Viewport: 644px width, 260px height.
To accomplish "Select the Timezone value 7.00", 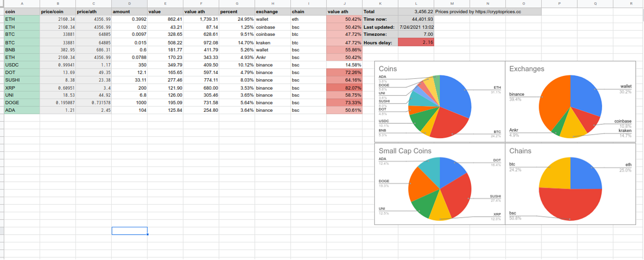I will point(416,35).
